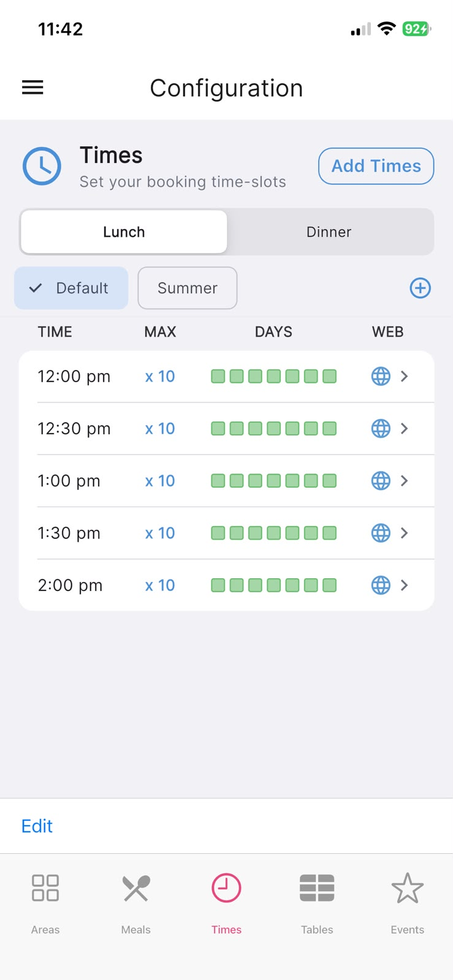Open the Meals section in bottom bar

(135, 904)
